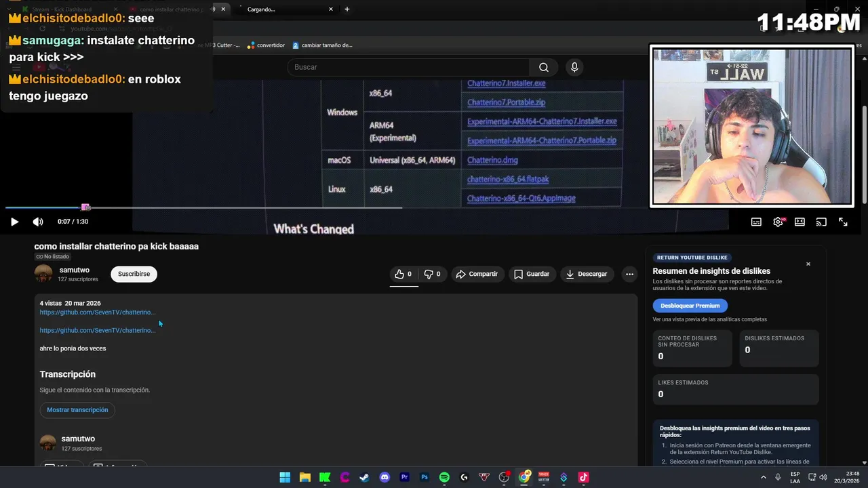868x488 pixels.
Task: Switch to theater mode view
Action: 800,222
